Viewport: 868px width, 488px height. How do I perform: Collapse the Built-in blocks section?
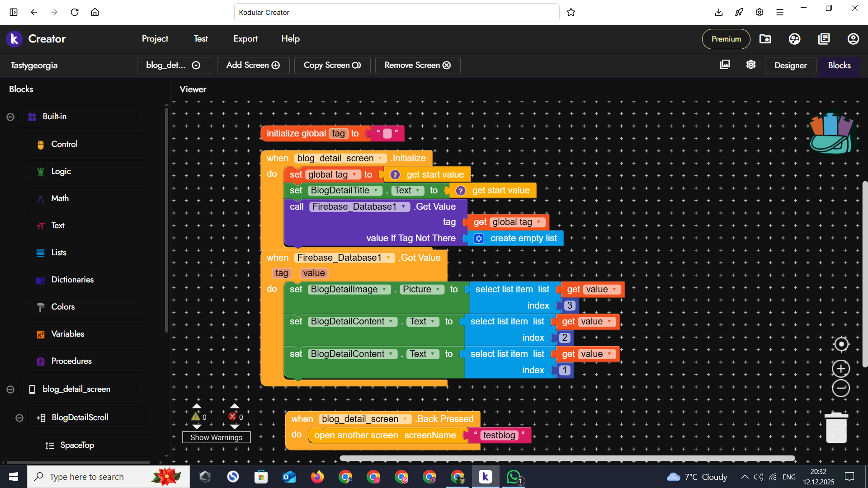click(10, 117)
